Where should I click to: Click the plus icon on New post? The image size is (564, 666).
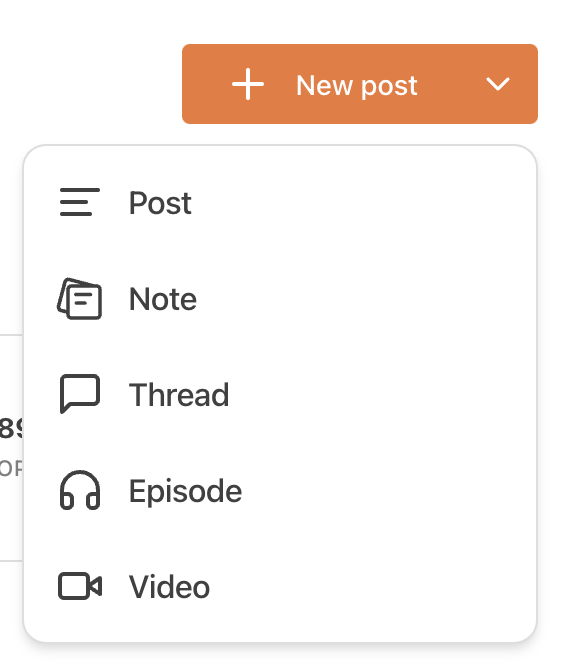[x=248, y=84]
